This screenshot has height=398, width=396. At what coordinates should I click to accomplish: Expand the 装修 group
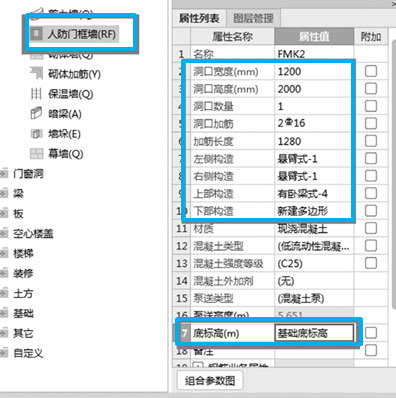pyautogui.click(x=4, y=273)
